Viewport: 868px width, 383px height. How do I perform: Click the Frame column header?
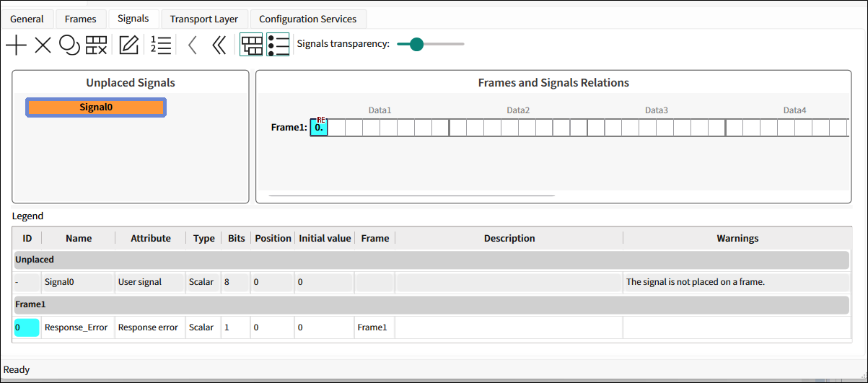[x=375, y=238]
